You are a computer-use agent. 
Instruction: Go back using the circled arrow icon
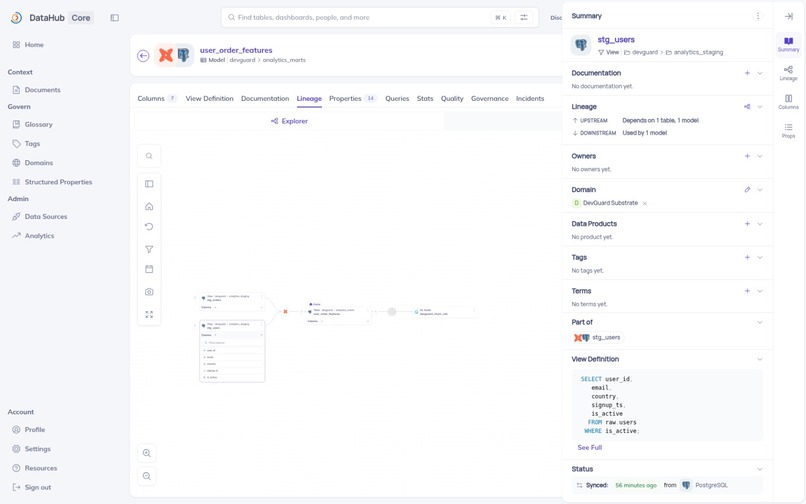click(x=143, y=56)
